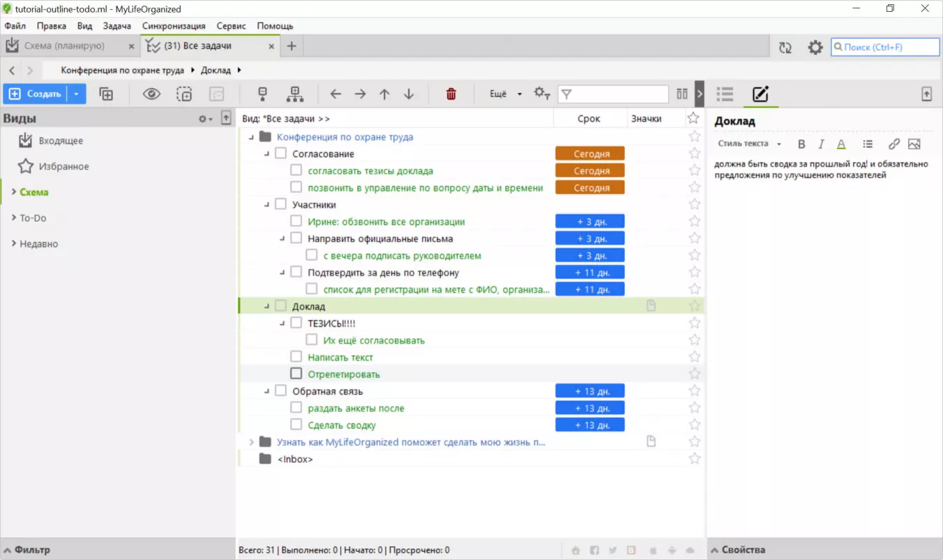This screenshot has width=943, height=560.
Task: Expand the Схема view in sidebar
Action: pyautogui.click(x=13, y=192)
